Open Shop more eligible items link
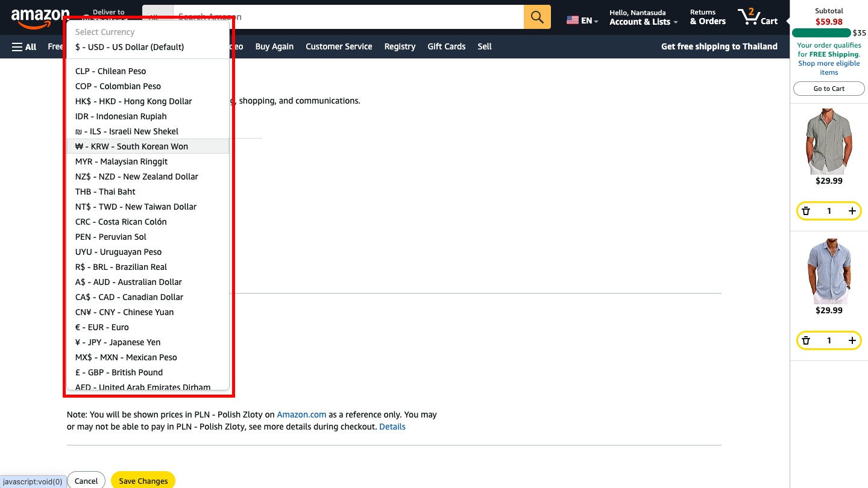 tap(829, 67)
